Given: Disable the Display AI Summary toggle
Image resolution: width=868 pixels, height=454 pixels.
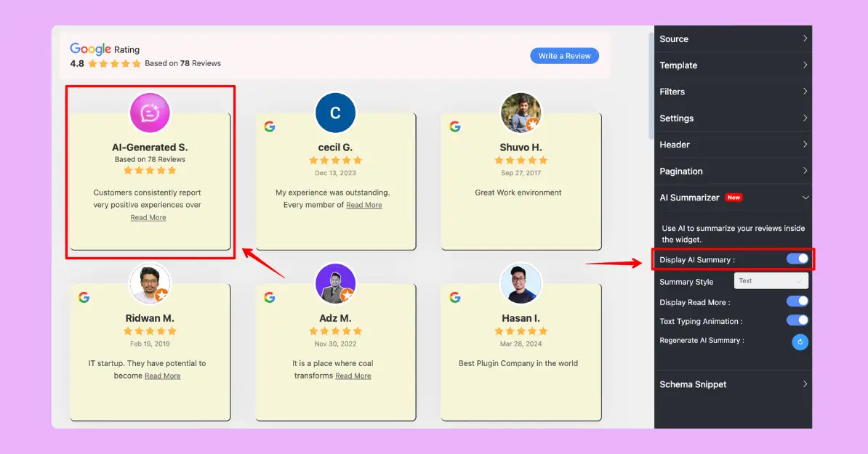Looking at the screenshot, I should 797,259.
